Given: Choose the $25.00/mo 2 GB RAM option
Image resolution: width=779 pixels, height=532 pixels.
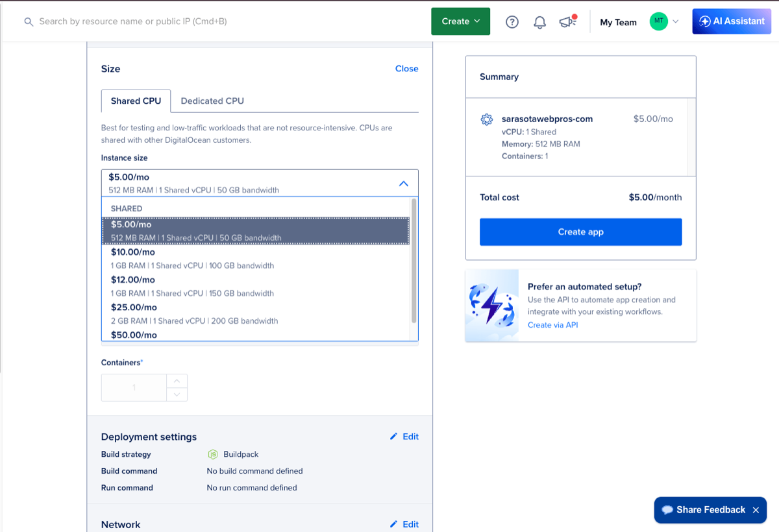Looking at the screenshot, I should point(256,314).
